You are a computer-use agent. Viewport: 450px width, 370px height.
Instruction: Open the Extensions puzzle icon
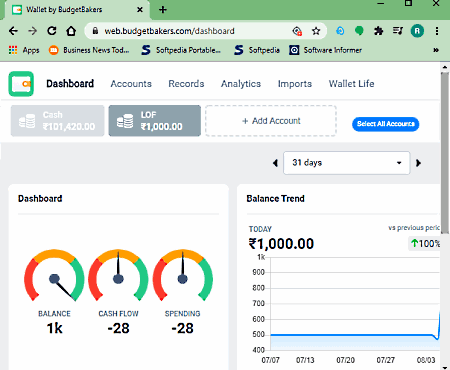378,31
